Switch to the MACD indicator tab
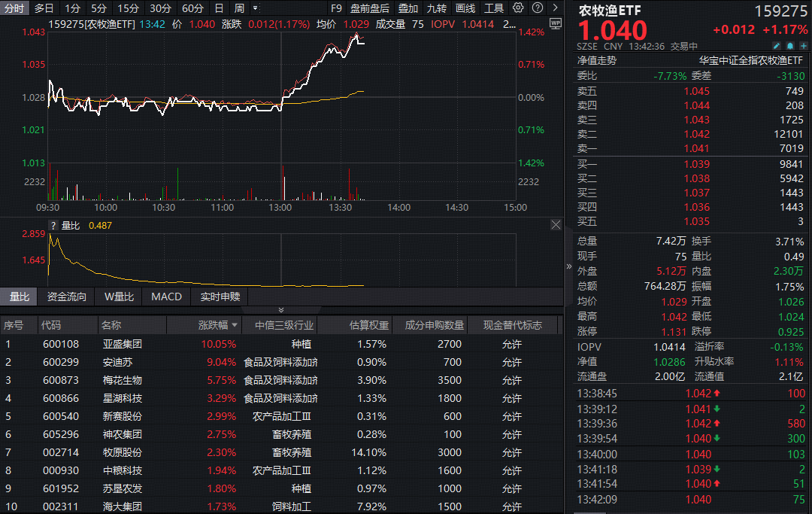Image resolution: width=812 pixels, height=514 pixels. (165, 297)
